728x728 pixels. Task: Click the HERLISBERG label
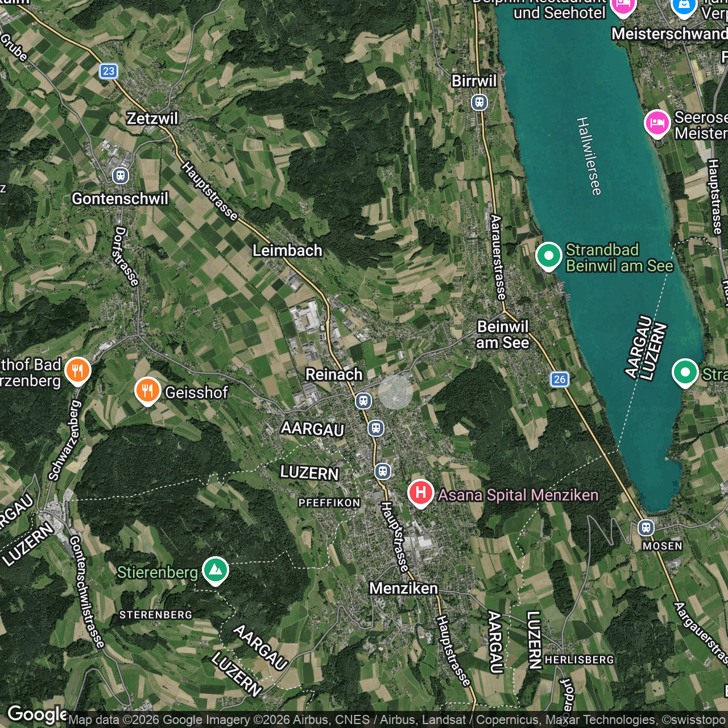580,660
